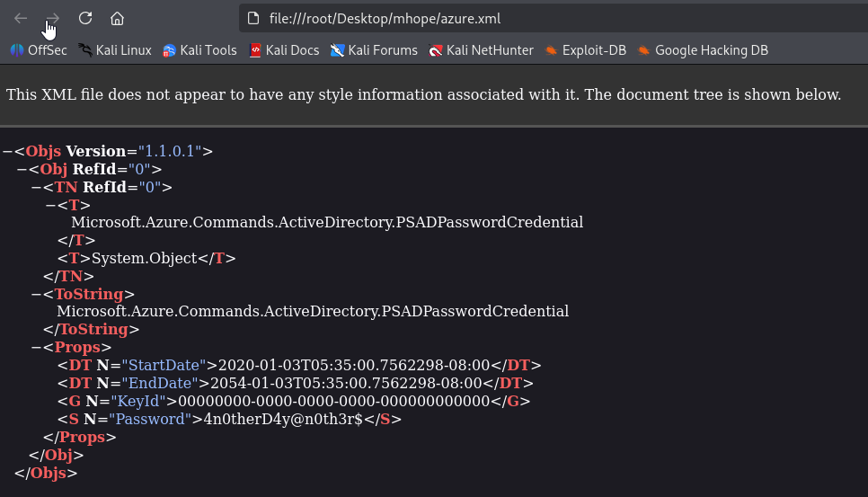Screen dimensions: 868x497
Task: Go to the browser home page
Action: [x=117, y=18]
